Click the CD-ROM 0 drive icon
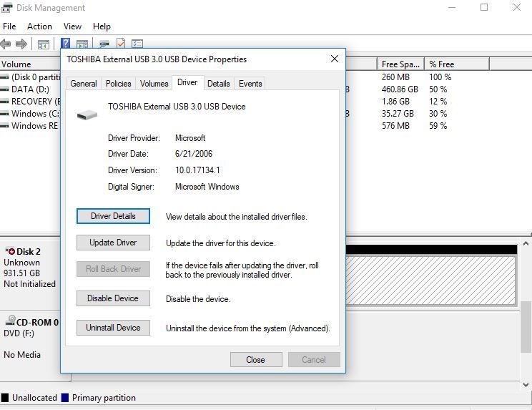 (x=11, y=321)
